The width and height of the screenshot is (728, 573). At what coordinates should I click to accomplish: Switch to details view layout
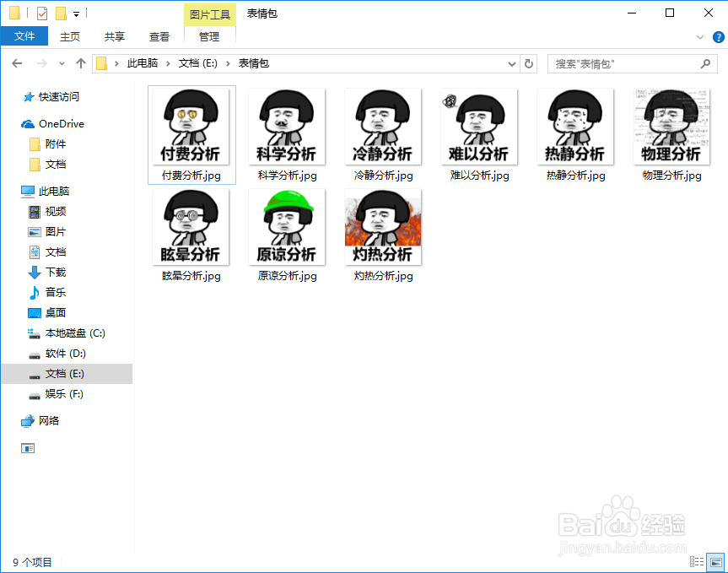pos(697,562)
